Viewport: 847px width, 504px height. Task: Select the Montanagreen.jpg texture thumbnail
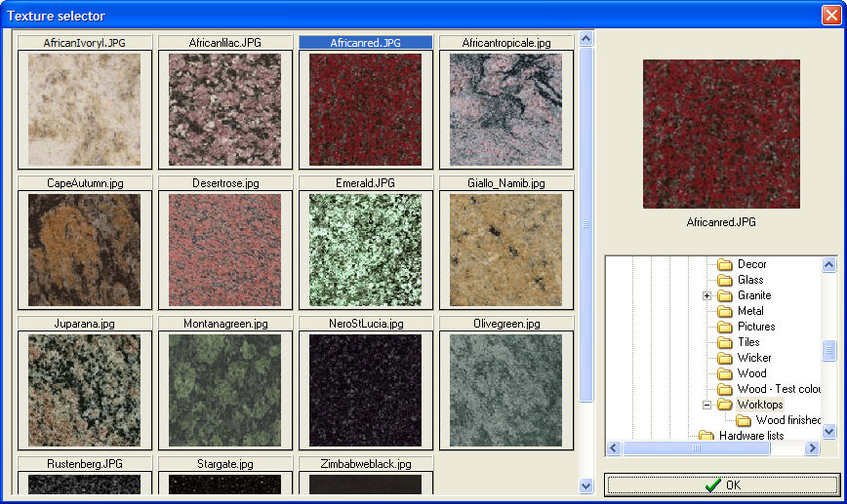224,390
